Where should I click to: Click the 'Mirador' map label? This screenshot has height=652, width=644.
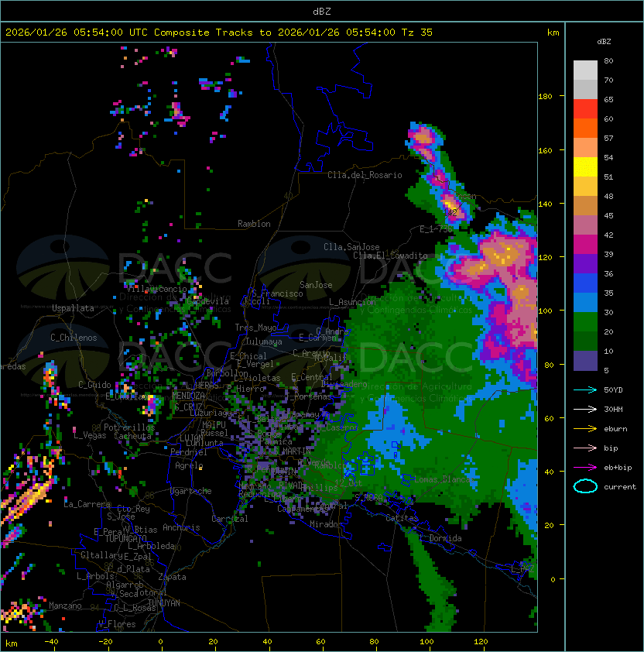click(x=326, y=525)
